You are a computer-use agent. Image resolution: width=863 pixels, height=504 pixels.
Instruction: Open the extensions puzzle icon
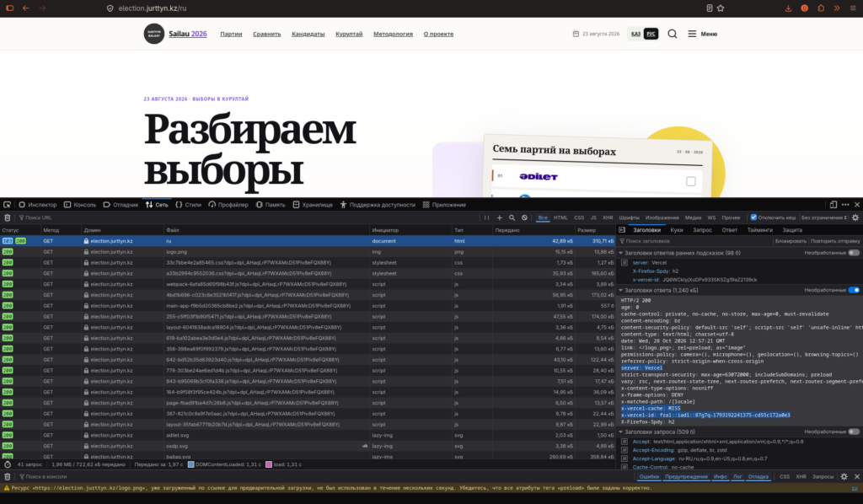click(x=821, y=8)
